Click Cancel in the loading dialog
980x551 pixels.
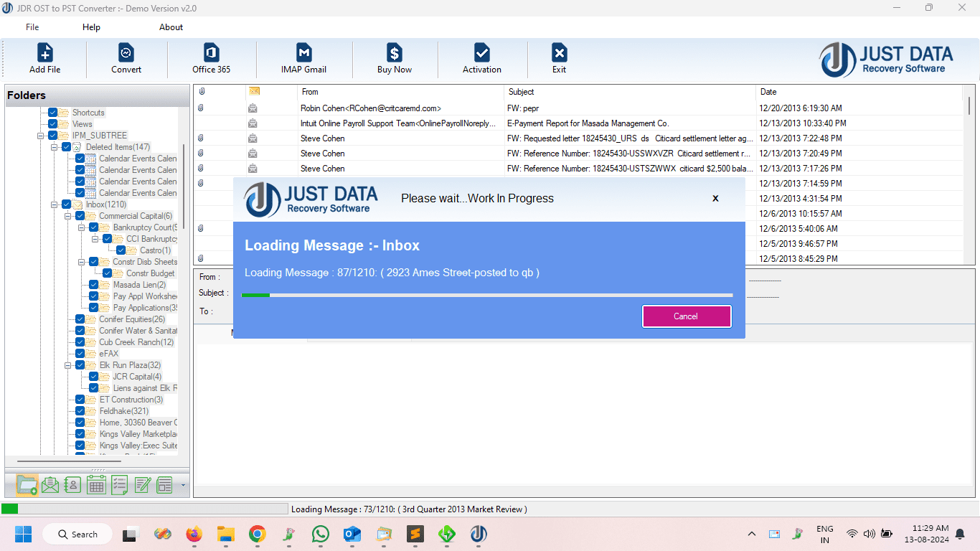point(686,316)
